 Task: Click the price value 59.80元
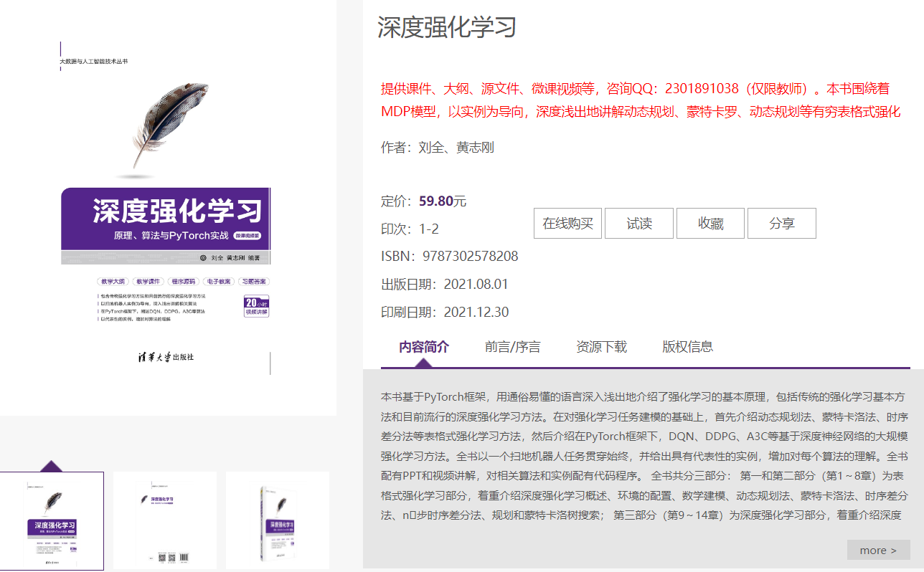pyautogui.click(x=443, y=201)
